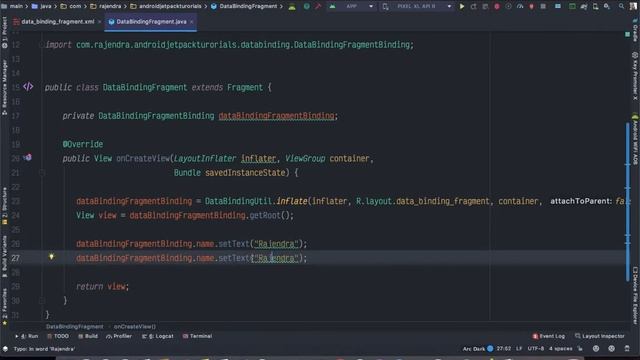Open the Key Promoter X side panel

coord(635,76)
